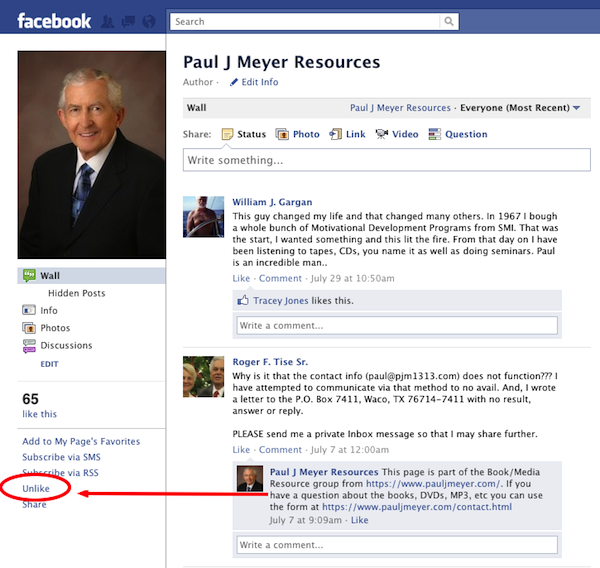The width and height of the screenshot is (600, 568).
Task: Click the Status share icon
Action: [227, 134]
